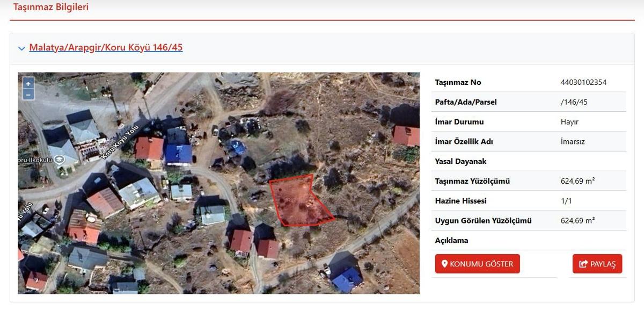Viewport: 644px width, 310px height.
Task: Show location via KONUMU GÖSTER button
Action: pos(477,264)
